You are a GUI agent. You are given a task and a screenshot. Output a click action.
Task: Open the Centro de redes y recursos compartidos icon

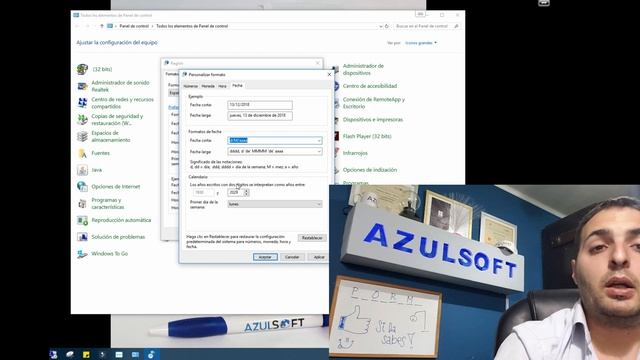click(82, 103)
